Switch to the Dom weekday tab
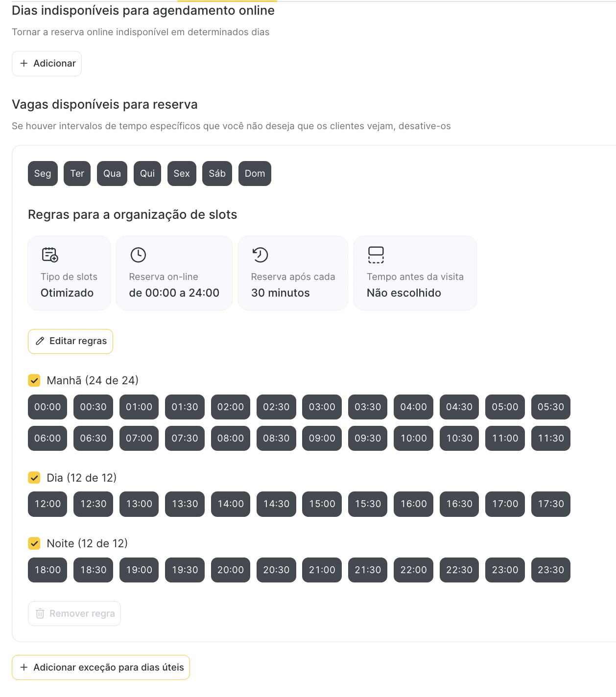Image resolution: width=616 pixels, height=697 pixels. point(255,174)
